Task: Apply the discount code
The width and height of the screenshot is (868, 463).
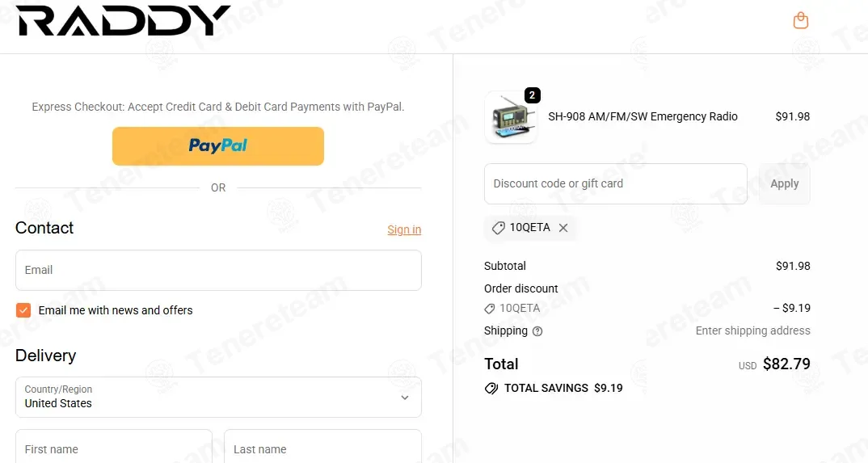Action: [785, 183]
